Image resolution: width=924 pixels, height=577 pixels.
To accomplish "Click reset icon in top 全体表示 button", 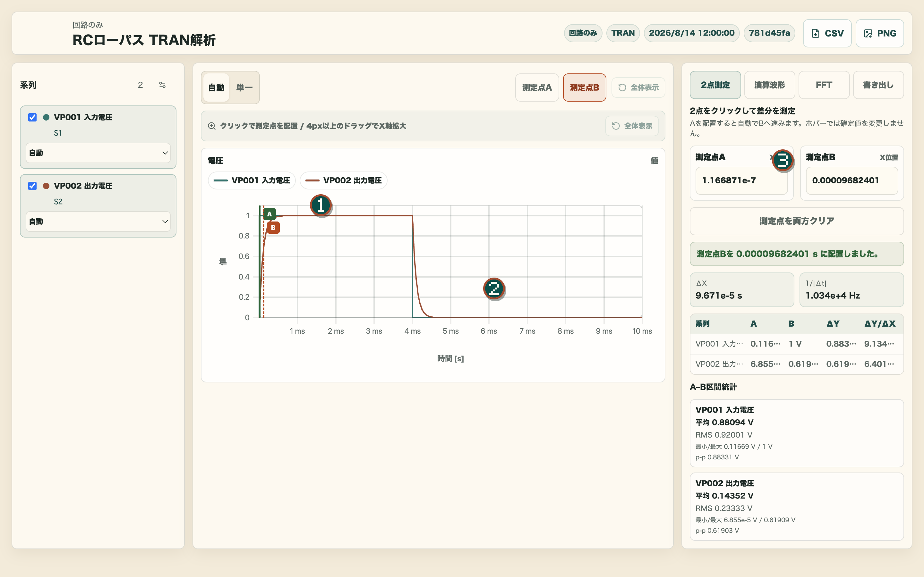I will [x=622, y=88].
